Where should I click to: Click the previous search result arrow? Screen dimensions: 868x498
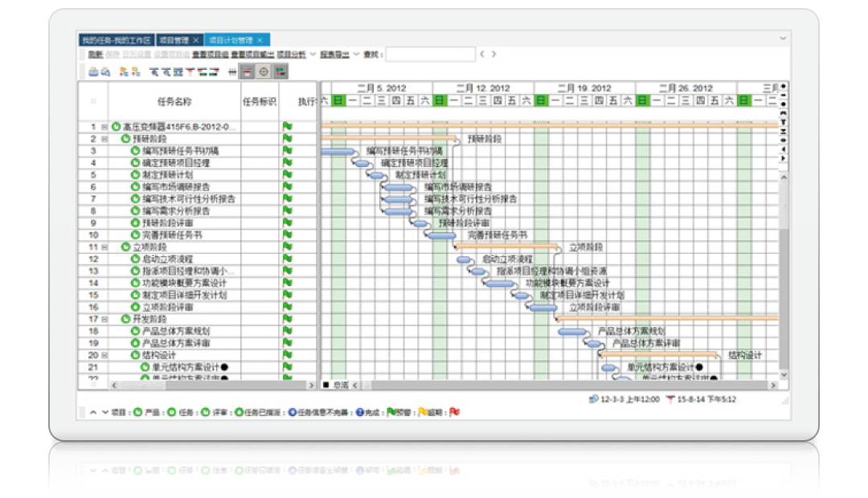coord(482,55)
